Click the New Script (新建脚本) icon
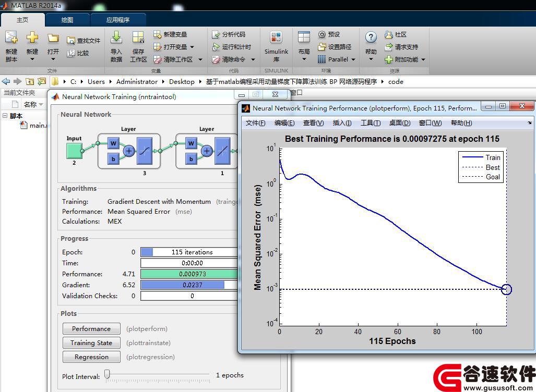 11,37
